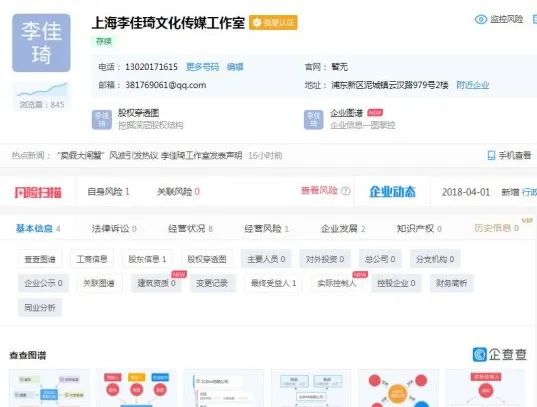Viewport: 537px width, 407px height.
Task: Click the 财务简析 button
Action: pos(451,283)
